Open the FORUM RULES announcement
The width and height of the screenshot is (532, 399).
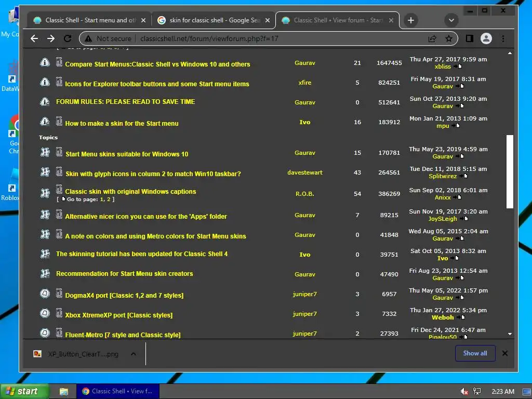tap(126, 102)
